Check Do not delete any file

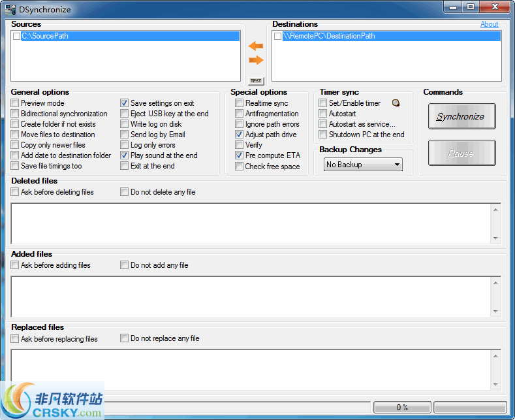124,192
